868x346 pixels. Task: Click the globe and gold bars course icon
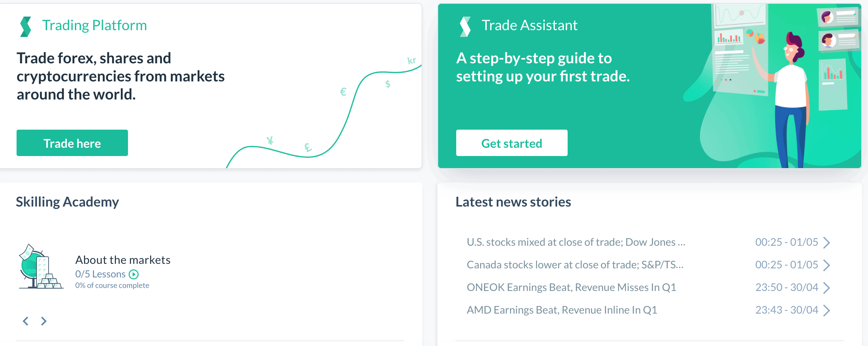click(40, 267)
